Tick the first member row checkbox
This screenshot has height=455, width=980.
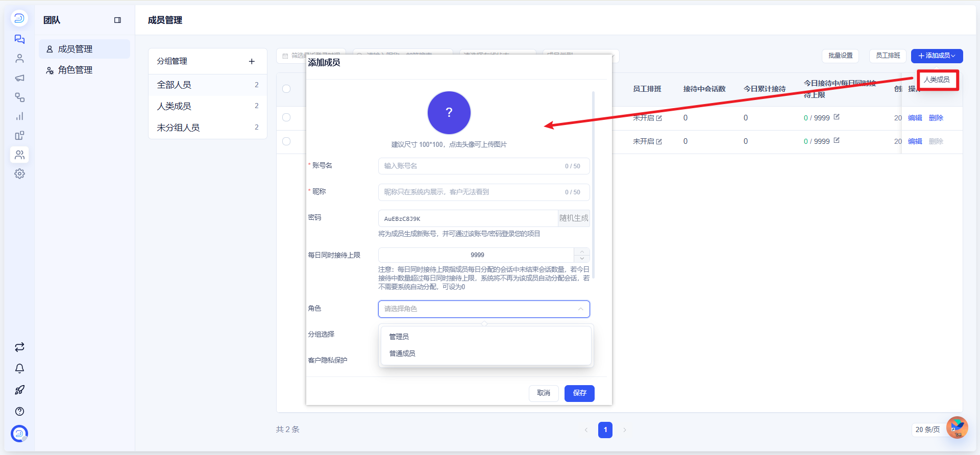(286, 117)
